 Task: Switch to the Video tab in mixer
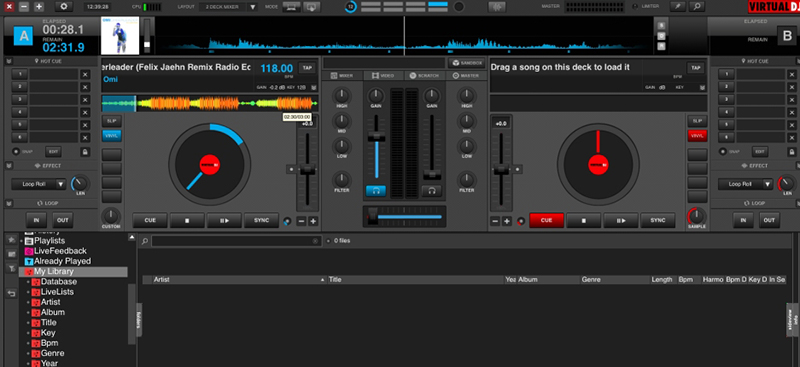click(x=383, y=76)
